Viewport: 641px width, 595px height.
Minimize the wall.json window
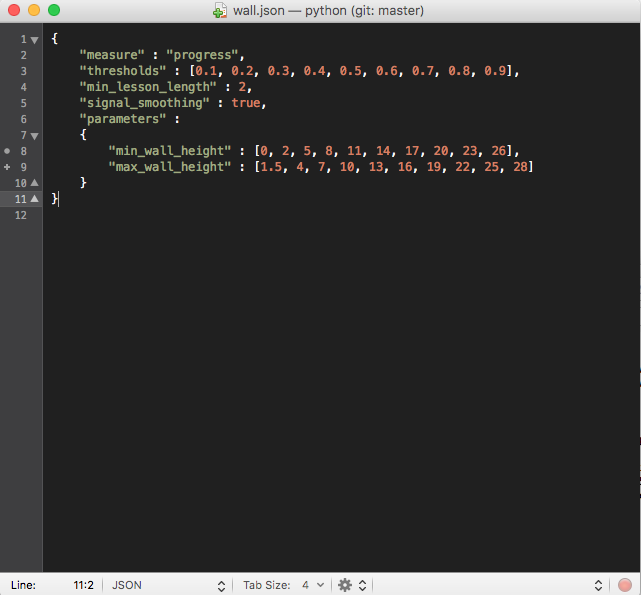[x=34, y=10]
